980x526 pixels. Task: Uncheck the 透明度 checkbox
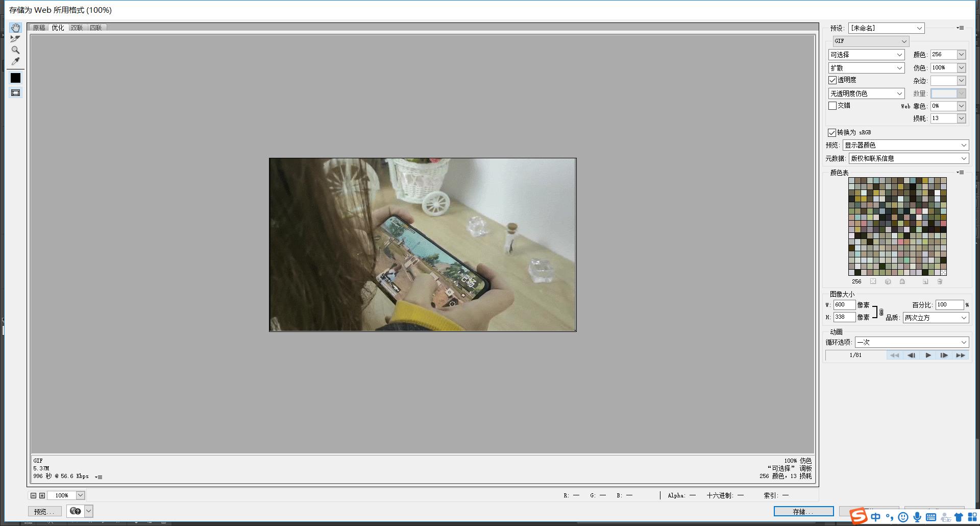tap(832, 80)
